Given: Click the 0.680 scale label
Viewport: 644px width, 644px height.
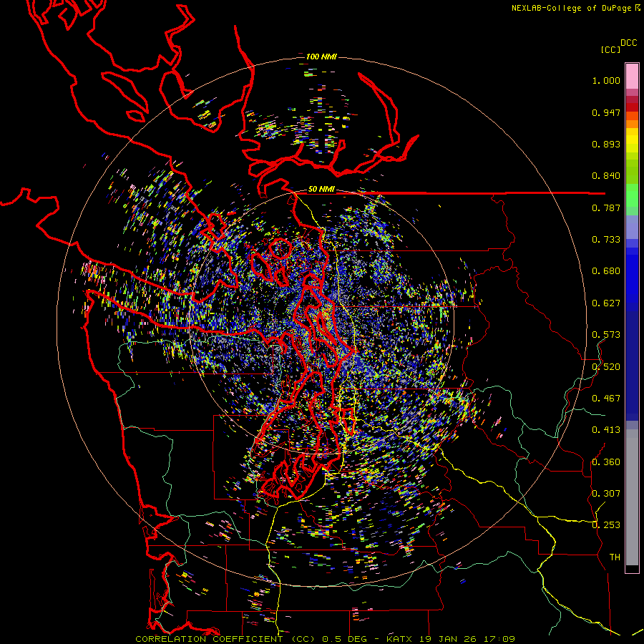Looking at the screenshot, I should click(606, 271).
